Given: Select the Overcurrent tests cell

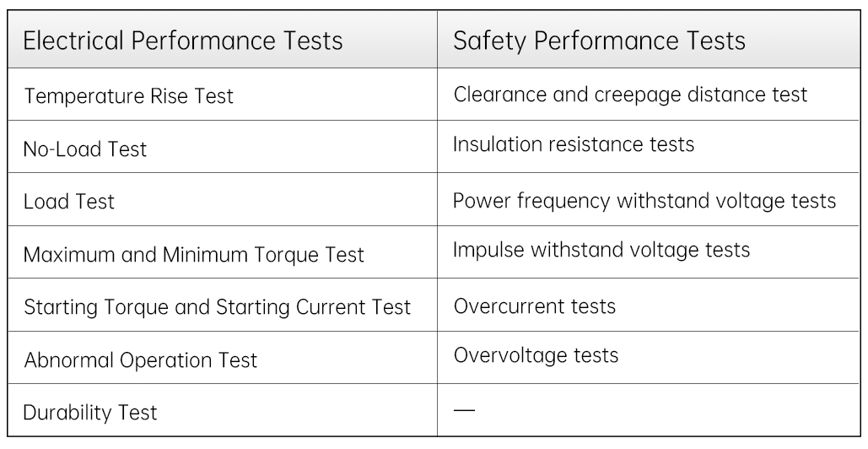Looking at the screenshot, I should (x=535, y=305).
